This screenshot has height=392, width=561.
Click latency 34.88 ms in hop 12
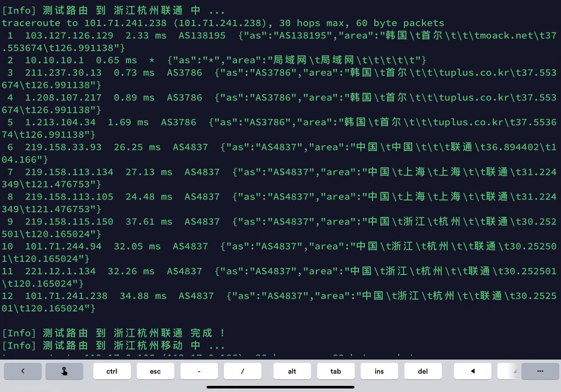143,296
